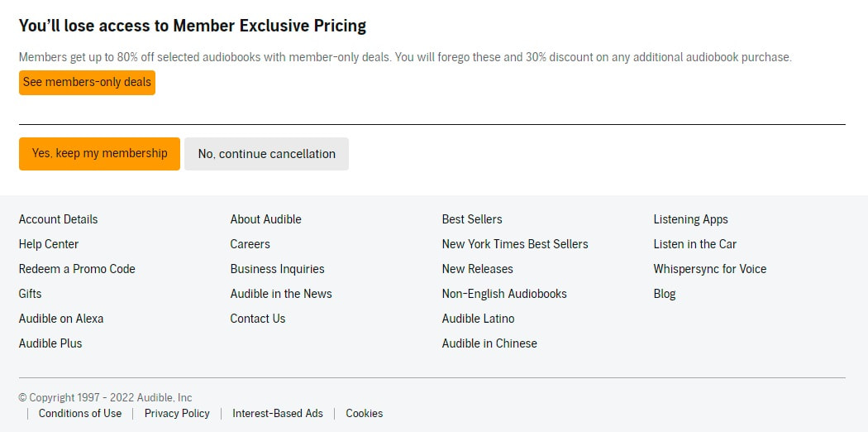Select Contact Us link
The height and width of the screenshot is (432, 868).
point(257,319)
